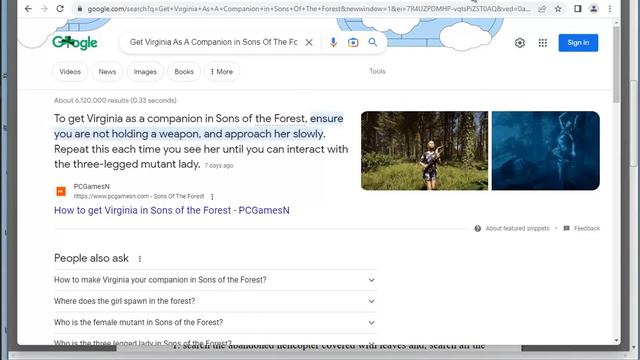Clear the search box with the X

(309, 42)
